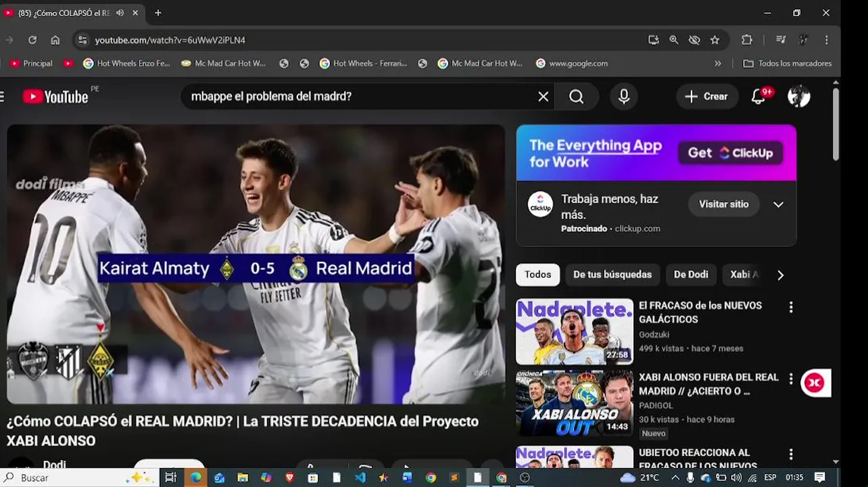This screenshot has width=868, height=487.
Task: Open the video title 'XABI ALONSO FUERA DEL REAL MADRID'
Action: [708, 384]
